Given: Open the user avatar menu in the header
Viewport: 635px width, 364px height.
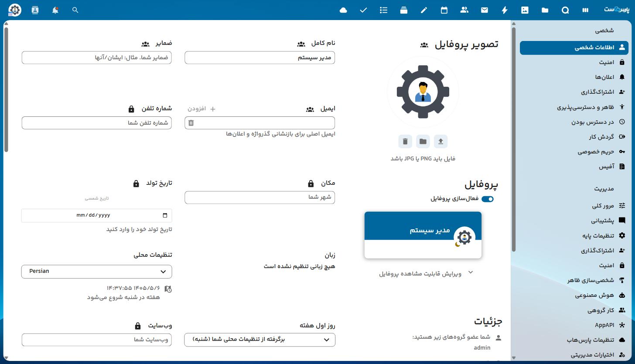Looking at the screenshot, I should point(15,10).
